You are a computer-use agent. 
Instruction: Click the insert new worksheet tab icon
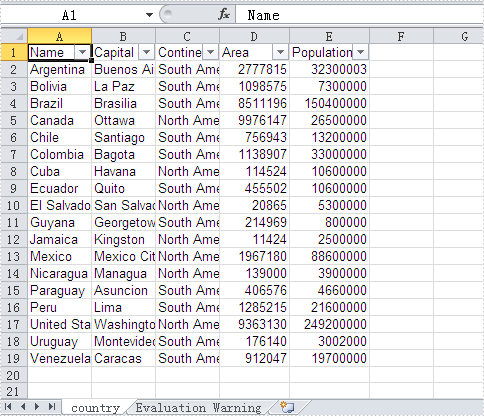287,407
